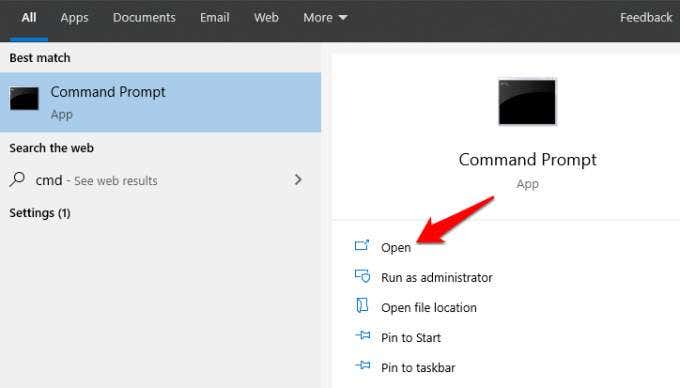Switch to the Documents tab

pos(144,17)
